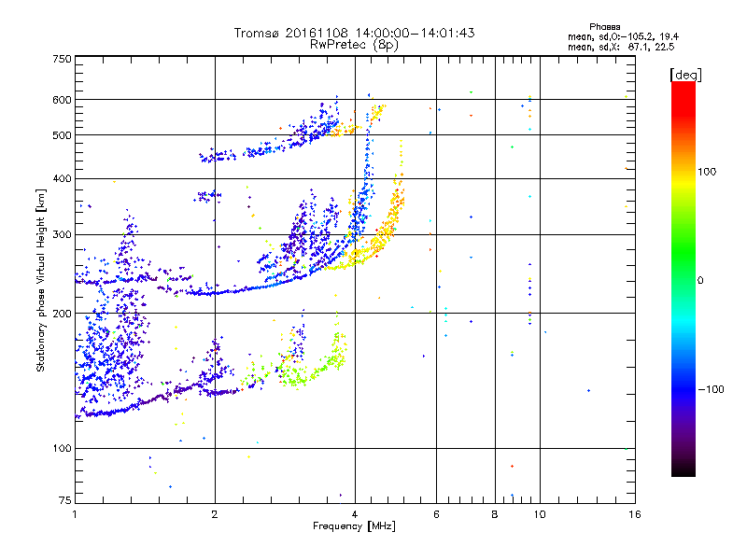Click the x-axis tick '16'
This screenshot has height=560, width=747.
tap(635, 514)
